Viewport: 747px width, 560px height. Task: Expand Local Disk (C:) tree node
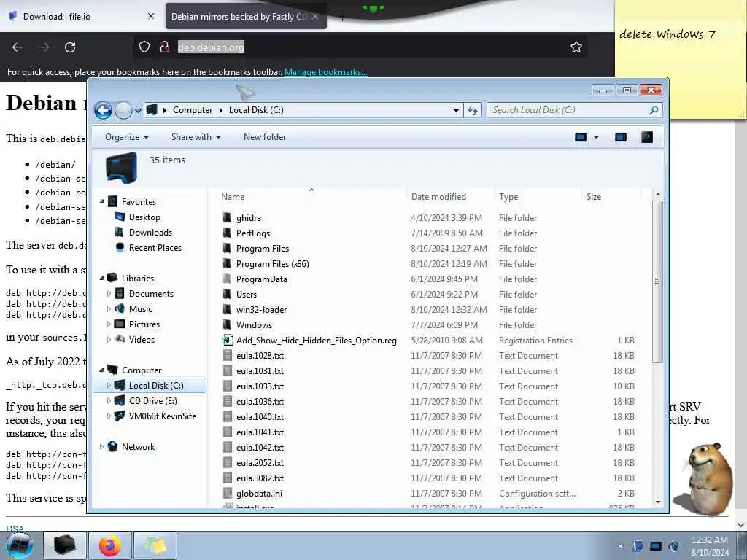(109, 386)
